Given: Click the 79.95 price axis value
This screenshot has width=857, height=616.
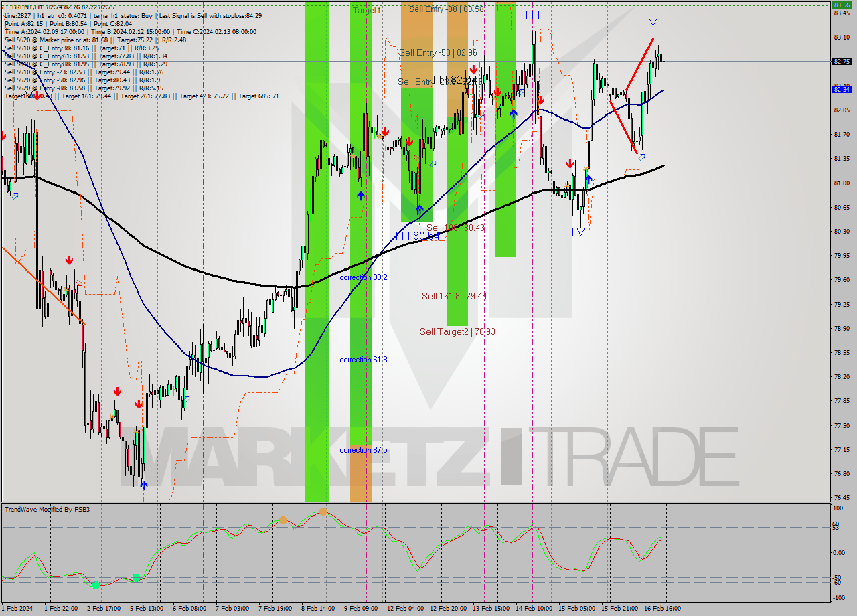Looking at the screenshot, I should [x=842, y=256].
